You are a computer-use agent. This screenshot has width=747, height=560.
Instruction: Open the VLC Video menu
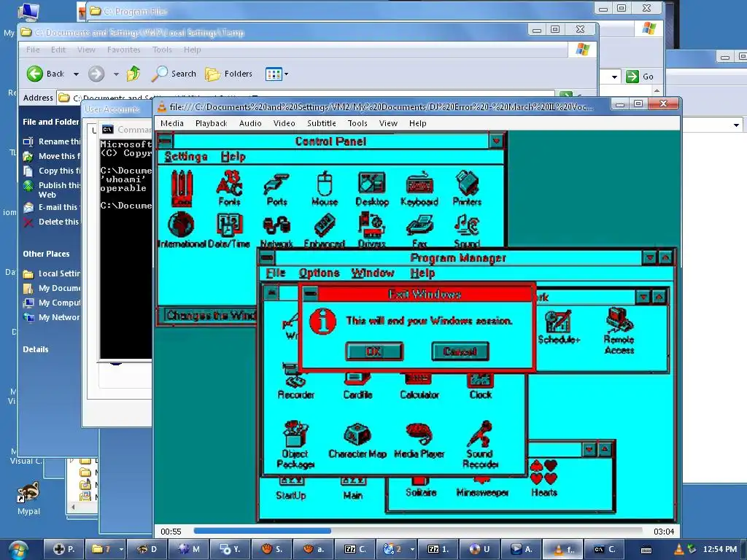284,123
